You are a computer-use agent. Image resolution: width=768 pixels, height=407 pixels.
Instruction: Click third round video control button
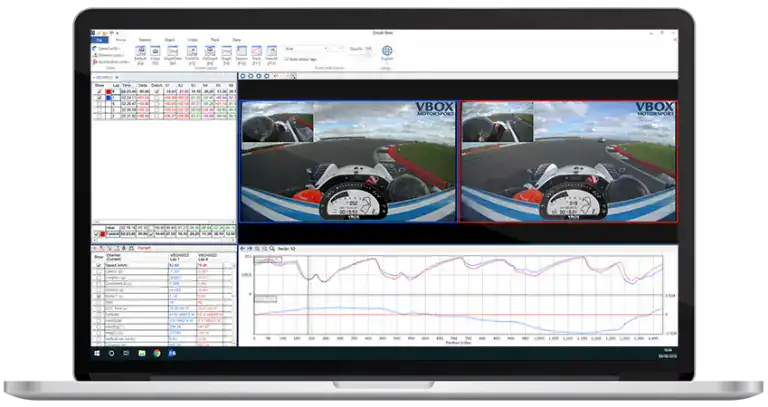(259, 76)
